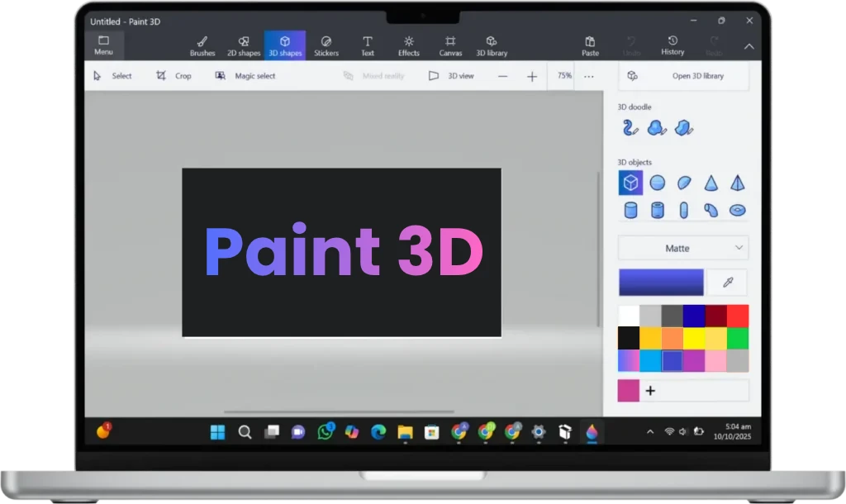Select the 3D sphere object

click(657, 182)
